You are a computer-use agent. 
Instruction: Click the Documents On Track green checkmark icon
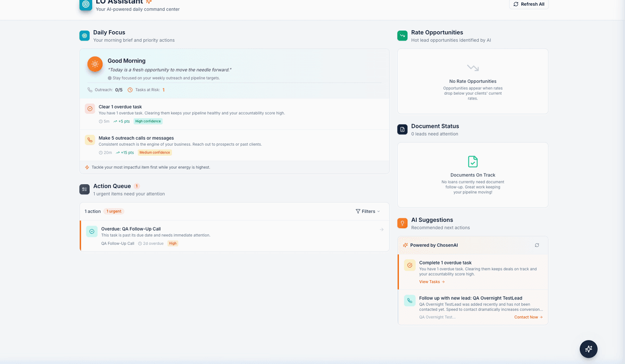tap(472, 161)
